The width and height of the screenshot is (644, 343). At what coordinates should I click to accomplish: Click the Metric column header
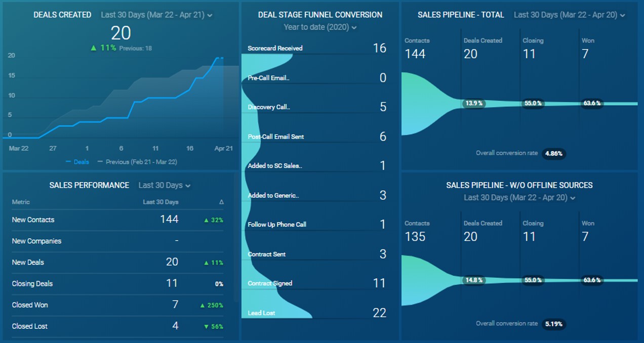21,202
